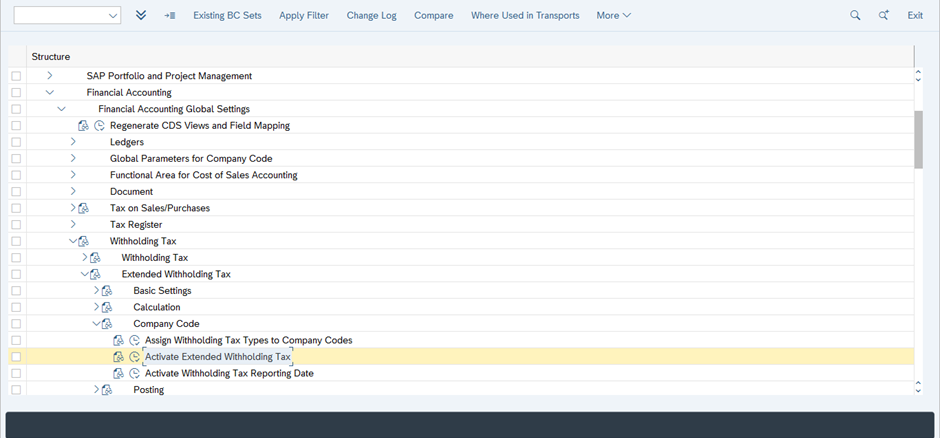Viewport: 940px width, 438px height.
Task: Tick checkbox for Basic Settings row
Action: (x=16, y=291)
